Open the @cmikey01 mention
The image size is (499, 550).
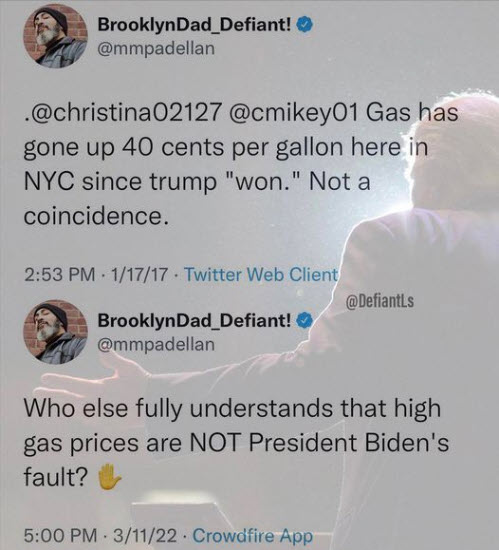pyautogui.click(x=294, y=113)
